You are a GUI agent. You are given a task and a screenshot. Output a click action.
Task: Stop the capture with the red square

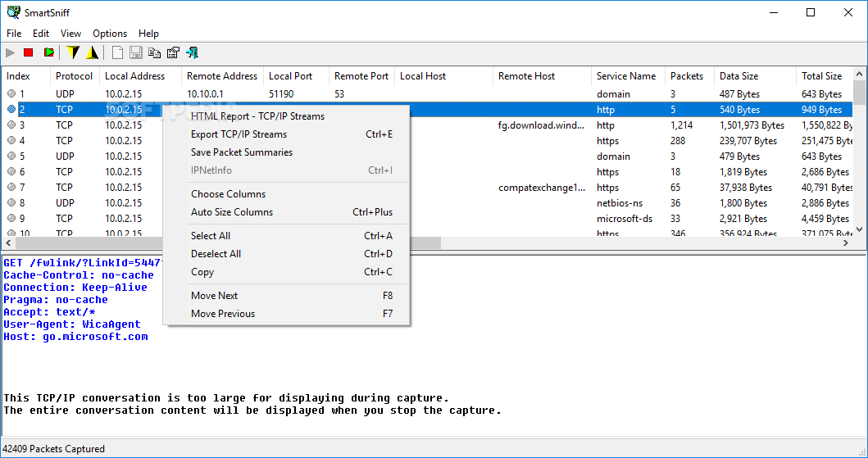(29, 52)
